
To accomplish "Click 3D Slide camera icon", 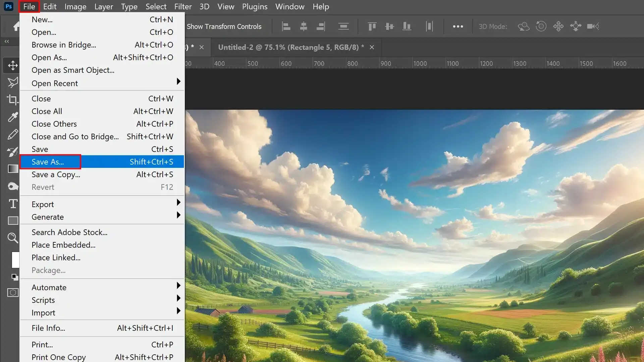I will pos(576,26).
